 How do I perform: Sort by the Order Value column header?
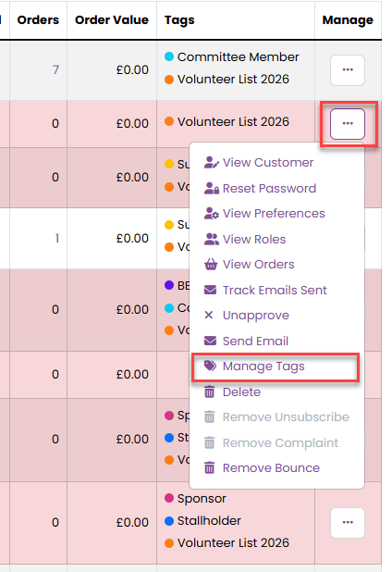(112, 19)
